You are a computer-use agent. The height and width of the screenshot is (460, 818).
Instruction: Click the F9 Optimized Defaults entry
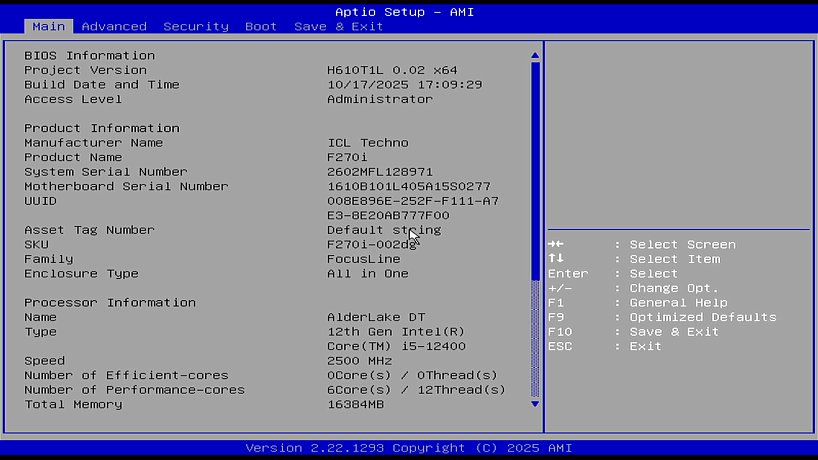(662, 317)
